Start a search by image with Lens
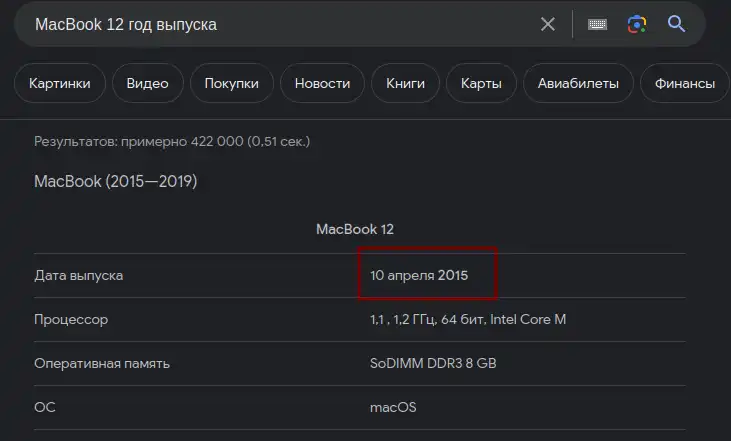The height and width of the screenshot is (441, 731). point(637,24)
